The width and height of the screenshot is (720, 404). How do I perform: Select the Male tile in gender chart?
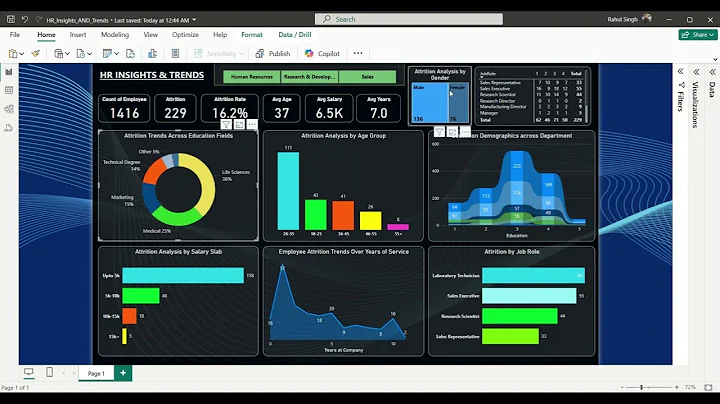tap(430, 103)
